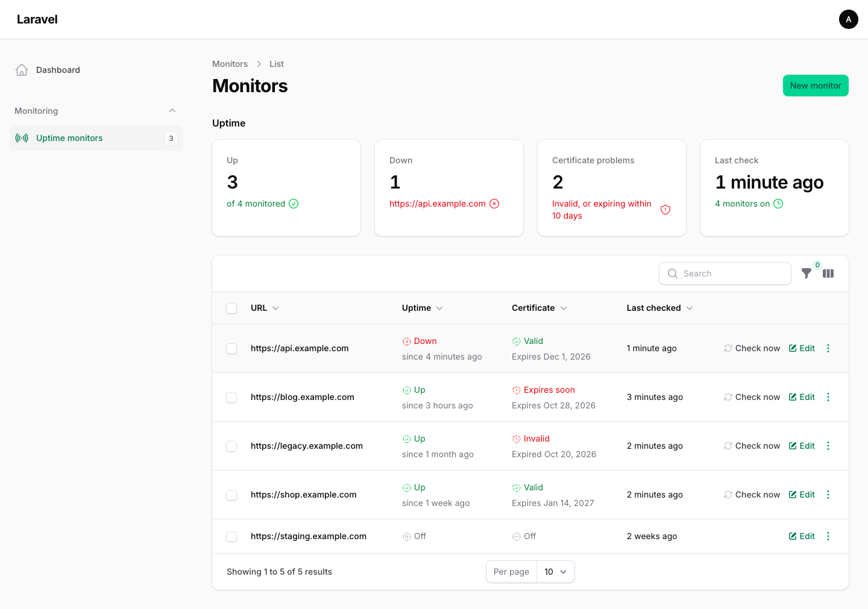Click the Laravel logo text
This screenshot has width=868, height=609.
[37, 19]
